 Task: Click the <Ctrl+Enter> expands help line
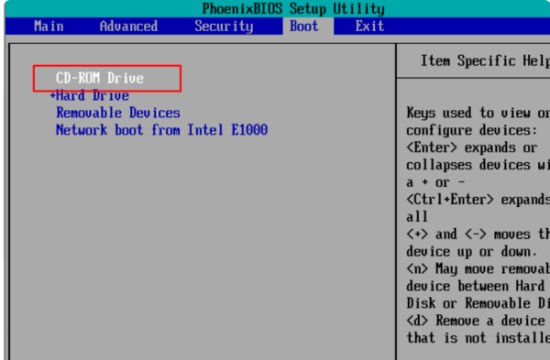tap(478, 199)
